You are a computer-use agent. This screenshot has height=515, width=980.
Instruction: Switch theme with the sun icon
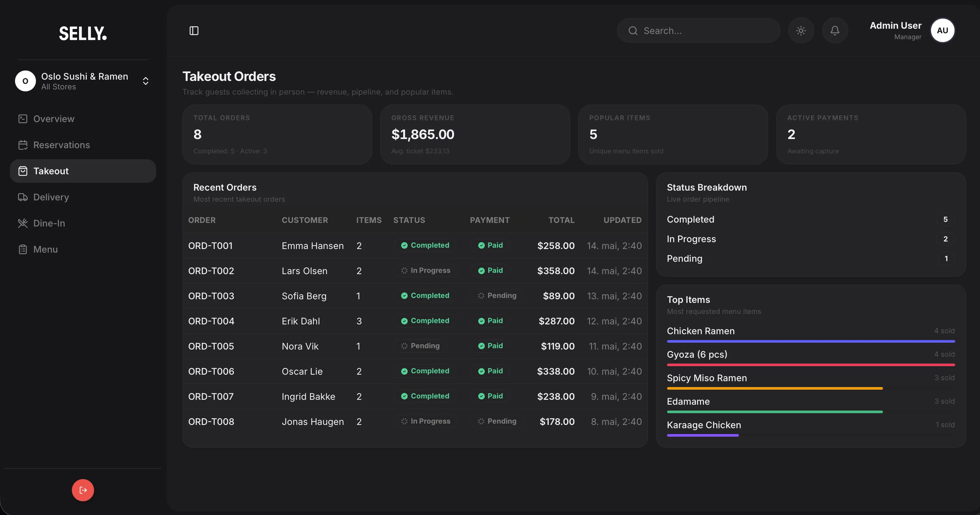801,30
